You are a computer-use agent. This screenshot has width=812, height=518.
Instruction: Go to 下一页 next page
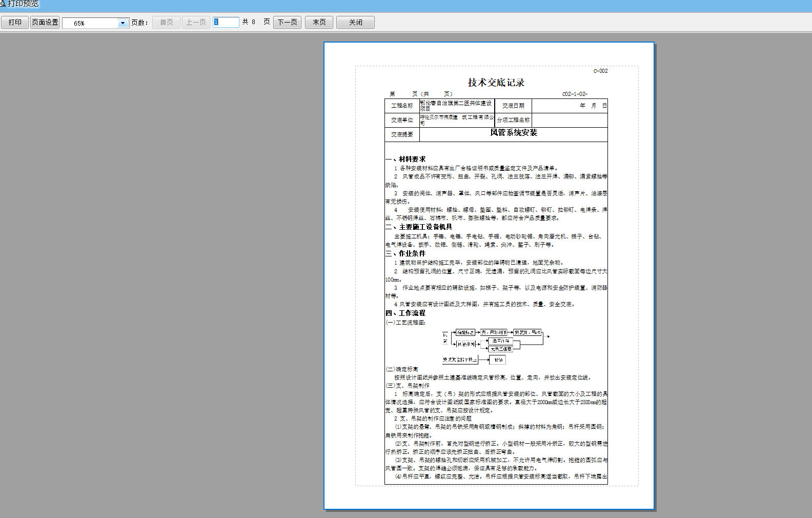(287, 23)
